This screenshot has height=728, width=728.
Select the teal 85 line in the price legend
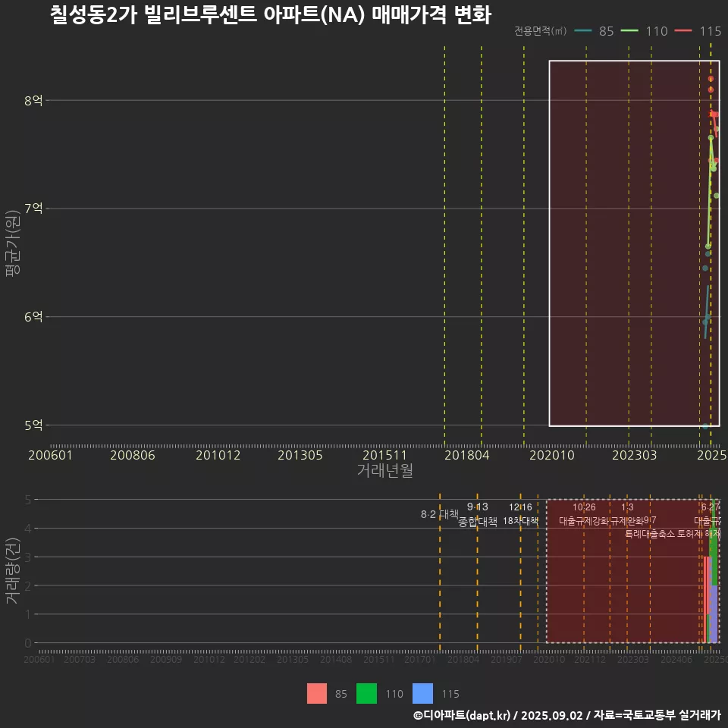click(x=583, y=31)
